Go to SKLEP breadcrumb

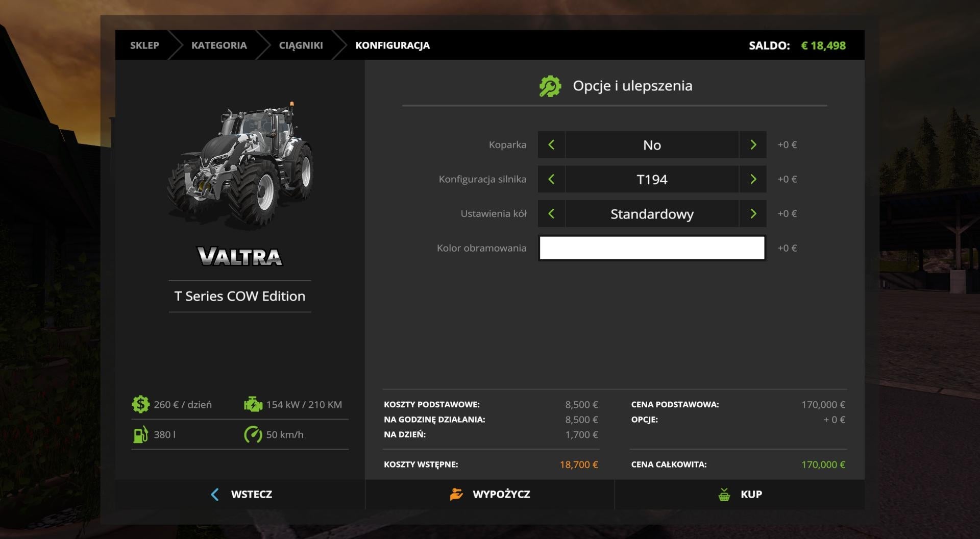[144, 45]
